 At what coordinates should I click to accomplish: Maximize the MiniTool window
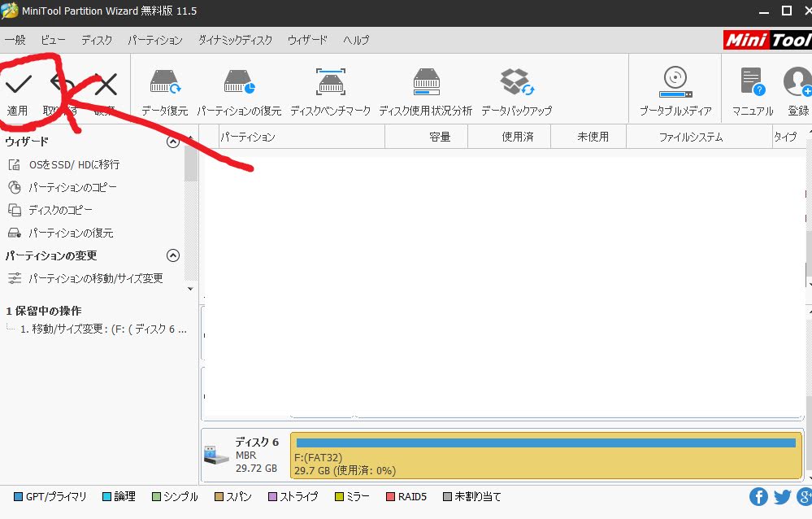pyautogui.click(x=787, y=11)
